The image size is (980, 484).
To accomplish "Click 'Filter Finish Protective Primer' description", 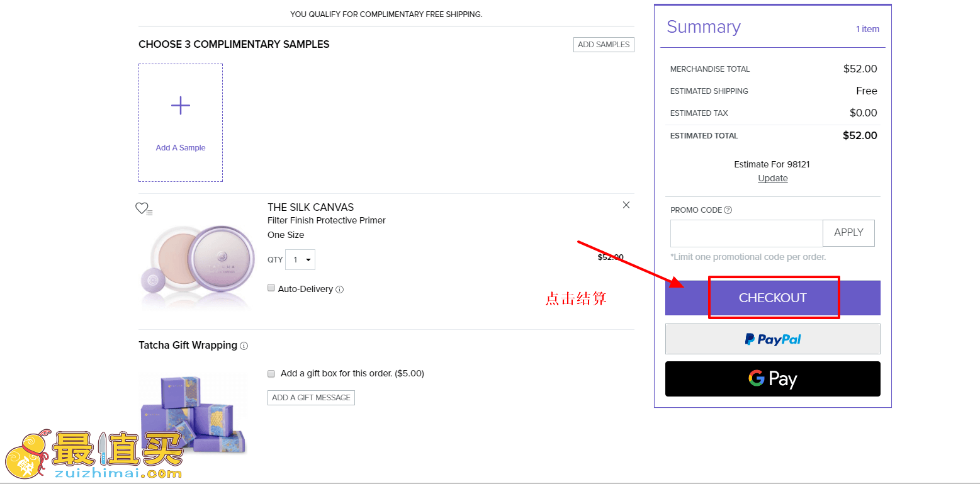I will point(327,220).
